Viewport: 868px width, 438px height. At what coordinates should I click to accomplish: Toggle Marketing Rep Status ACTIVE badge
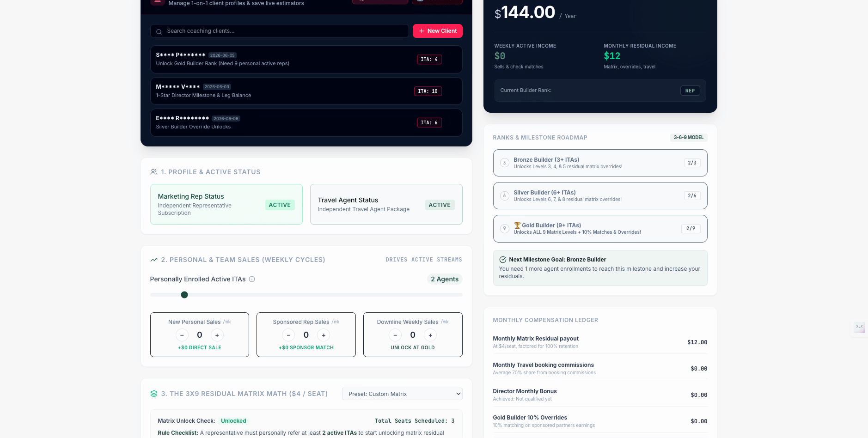tap(280, 205)
